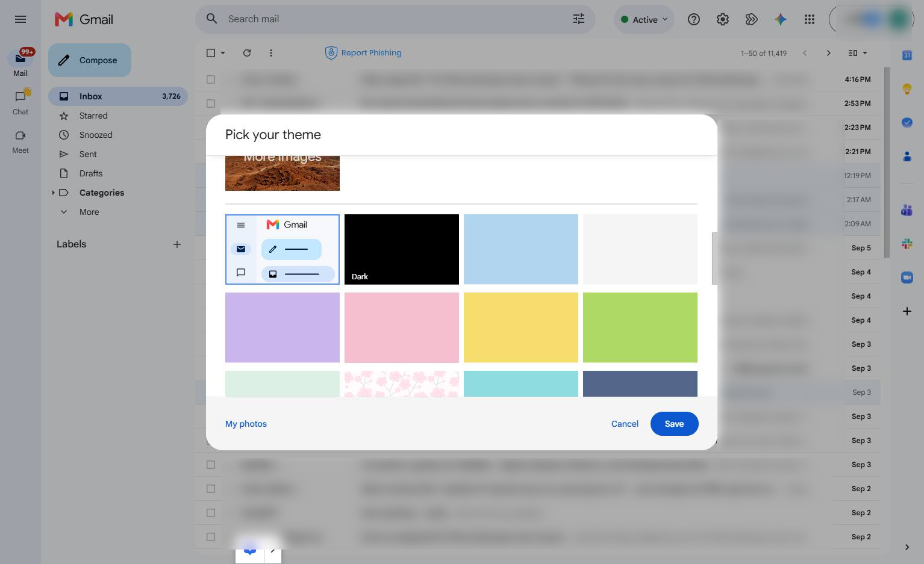Image resolution: width=924 pixels, height=564 pixels.
Task: Open the Gemini sparkle icon
Action: point(781,19)
